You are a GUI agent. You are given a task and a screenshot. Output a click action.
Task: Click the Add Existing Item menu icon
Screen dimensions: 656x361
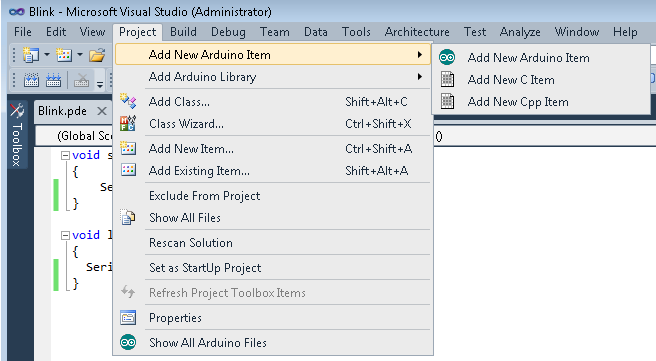point(128,170)
